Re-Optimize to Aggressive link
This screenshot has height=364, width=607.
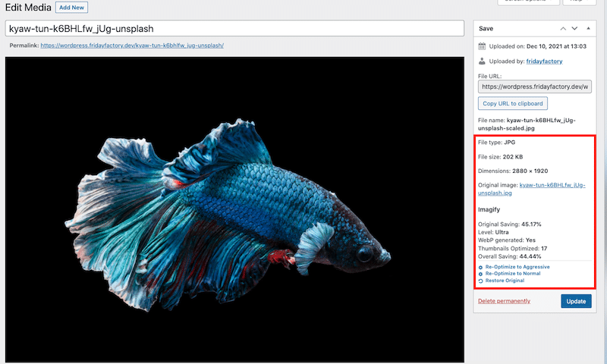517,267
